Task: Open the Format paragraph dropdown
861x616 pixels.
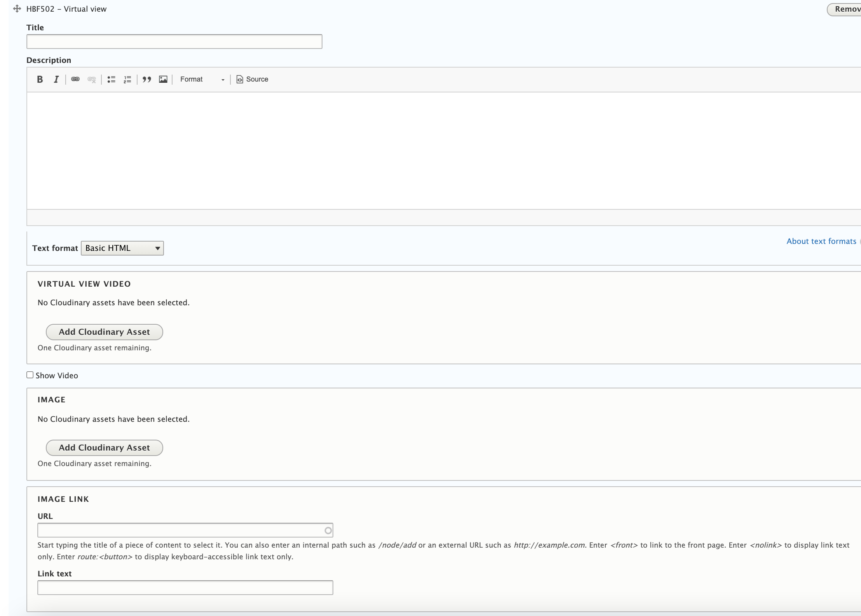Action: pyautogui.click(x=202, y=79)
